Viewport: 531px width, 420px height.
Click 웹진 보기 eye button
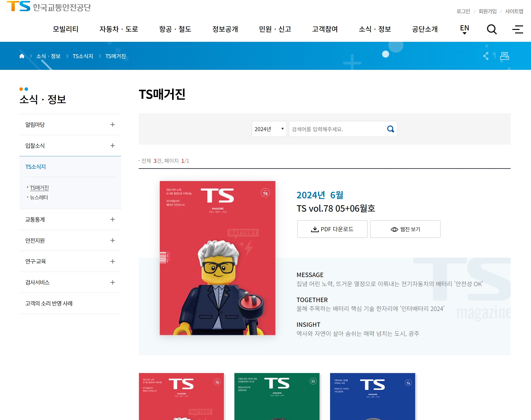pyautogui.click(x=405, y=229)
